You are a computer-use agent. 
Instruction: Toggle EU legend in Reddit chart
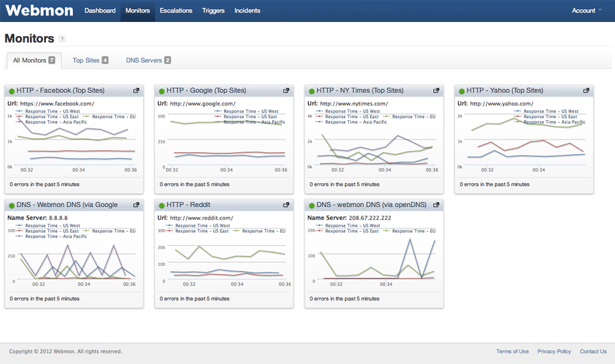pos(259,231)
